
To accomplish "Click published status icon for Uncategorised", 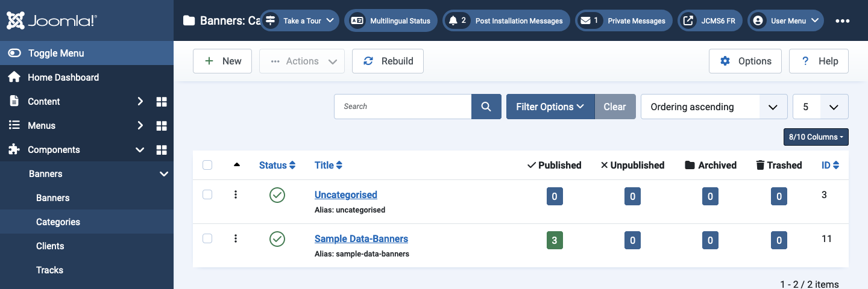I will pos(277,195).
